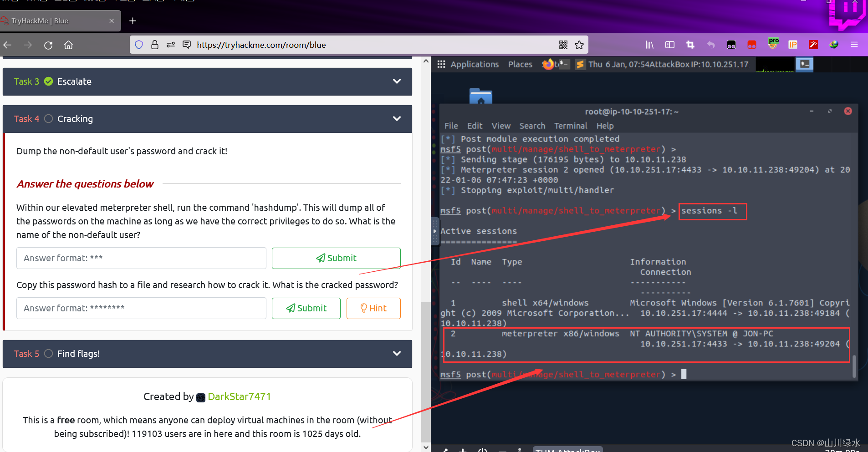View site security via padlock icon
The height and width of the screenshot is (452, 868).
(x=155, y=45)
